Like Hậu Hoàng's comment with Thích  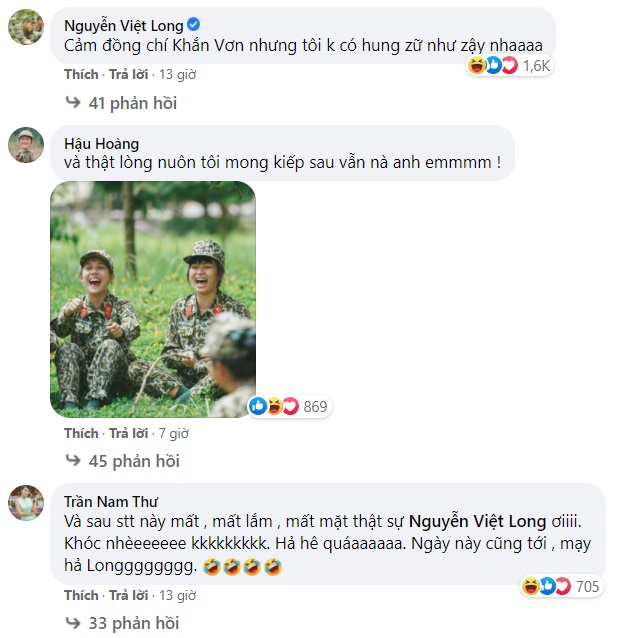(81, 433)
